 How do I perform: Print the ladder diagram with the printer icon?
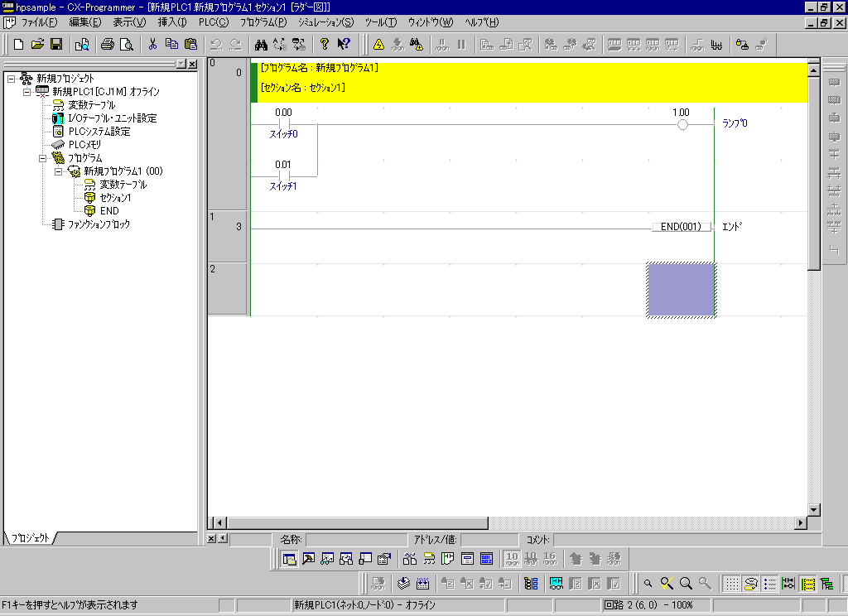point(108,45)
